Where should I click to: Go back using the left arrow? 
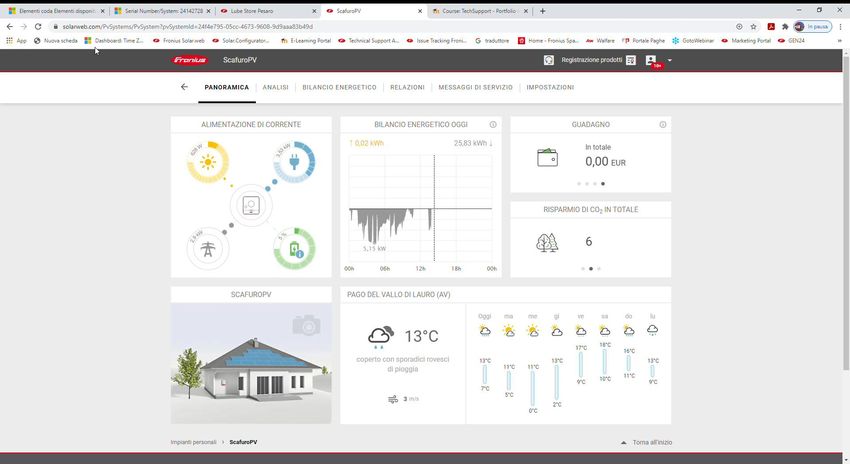184,87
